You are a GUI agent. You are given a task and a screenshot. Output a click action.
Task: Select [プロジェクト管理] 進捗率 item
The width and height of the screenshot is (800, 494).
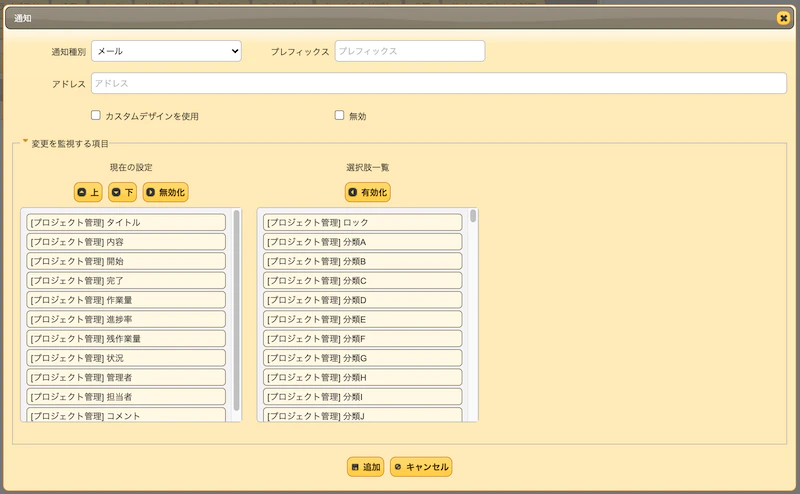[x=126, y=319]
